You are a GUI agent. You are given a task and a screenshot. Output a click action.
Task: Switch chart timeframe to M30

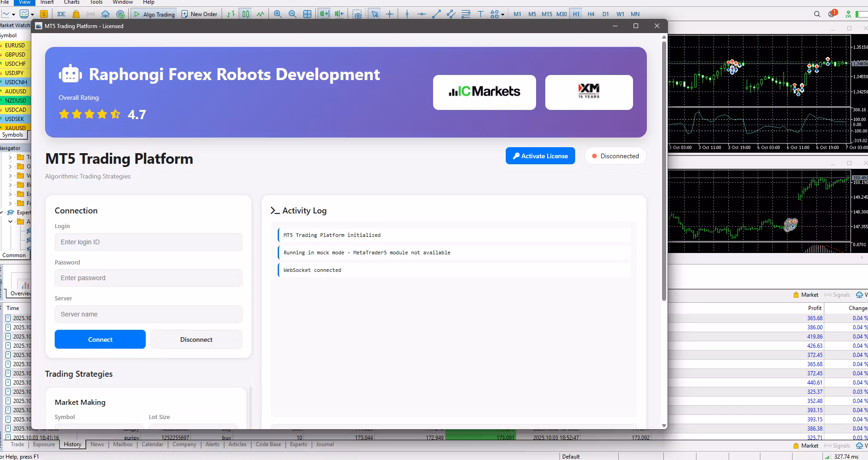561,14
